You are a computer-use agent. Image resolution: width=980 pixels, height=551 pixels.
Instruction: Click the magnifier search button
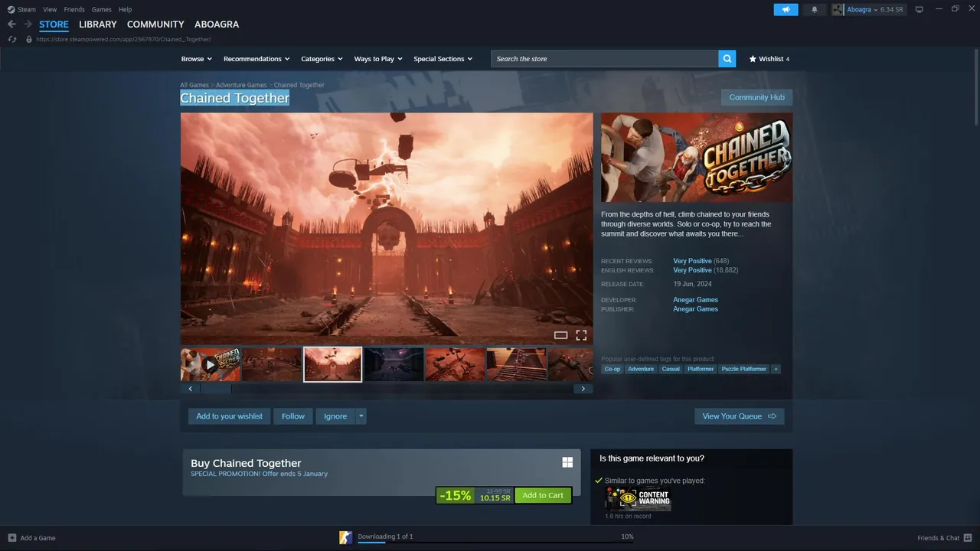727,59
